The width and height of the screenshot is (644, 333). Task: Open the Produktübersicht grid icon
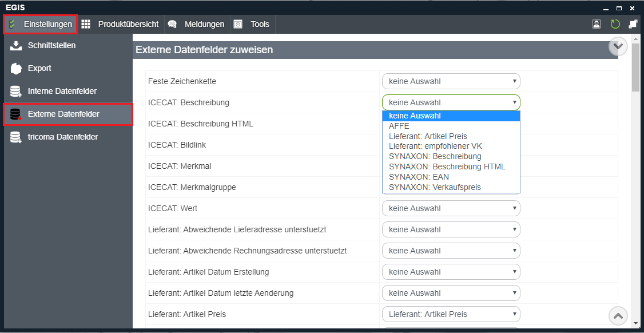coord(86,24)
